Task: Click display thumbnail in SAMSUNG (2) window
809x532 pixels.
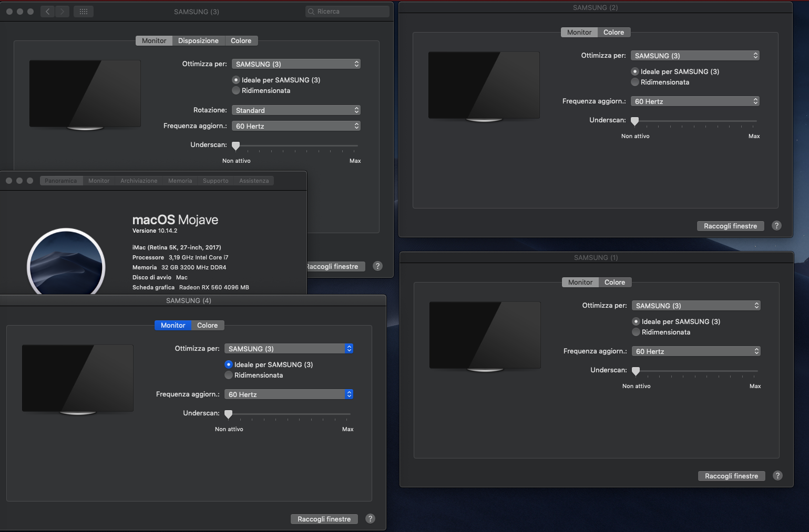Action: (484, 86)
